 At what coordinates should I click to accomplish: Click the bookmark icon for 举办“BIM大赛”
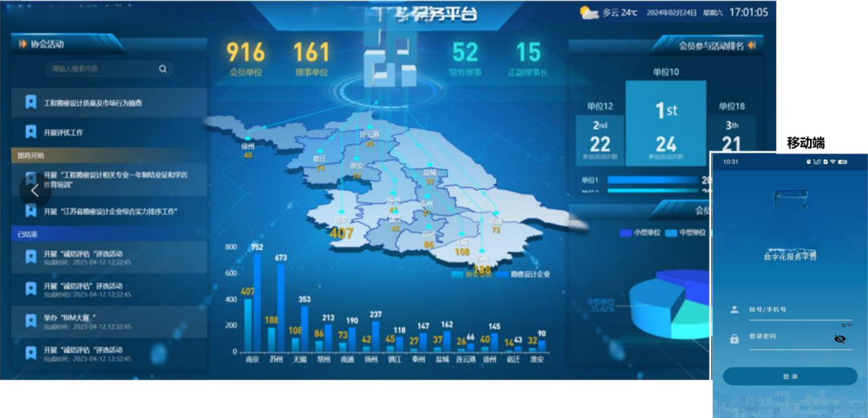(x=31, y=321)
